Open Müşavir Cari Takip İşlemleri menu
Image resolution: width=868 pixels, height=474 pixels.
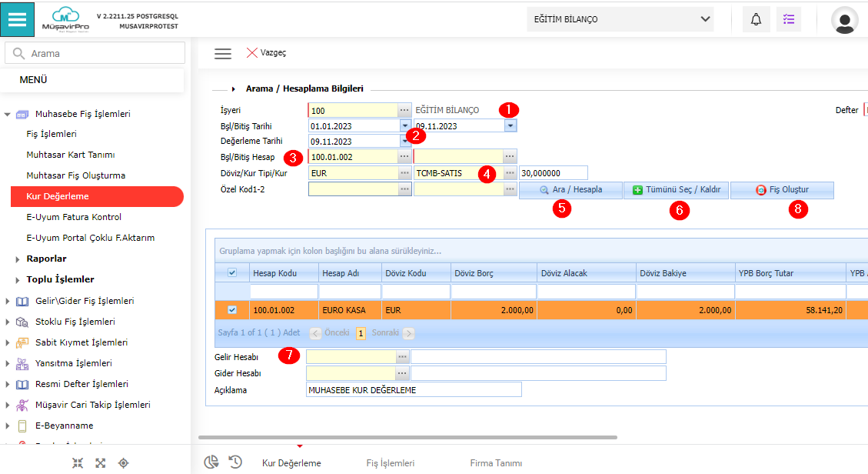92,405
